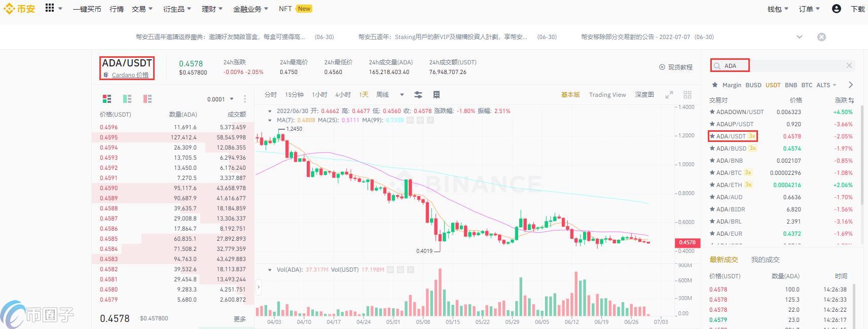This screenshot has width=868, height=329.
Task: Toggle favorite star for ADA/BNB pair
Action: tap(712, 161)
